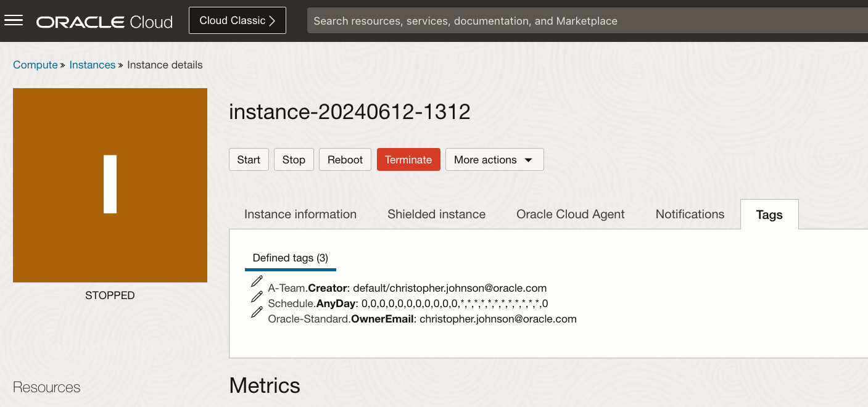Expand the Resources section
868x407 pixels.
pos(46,387)
